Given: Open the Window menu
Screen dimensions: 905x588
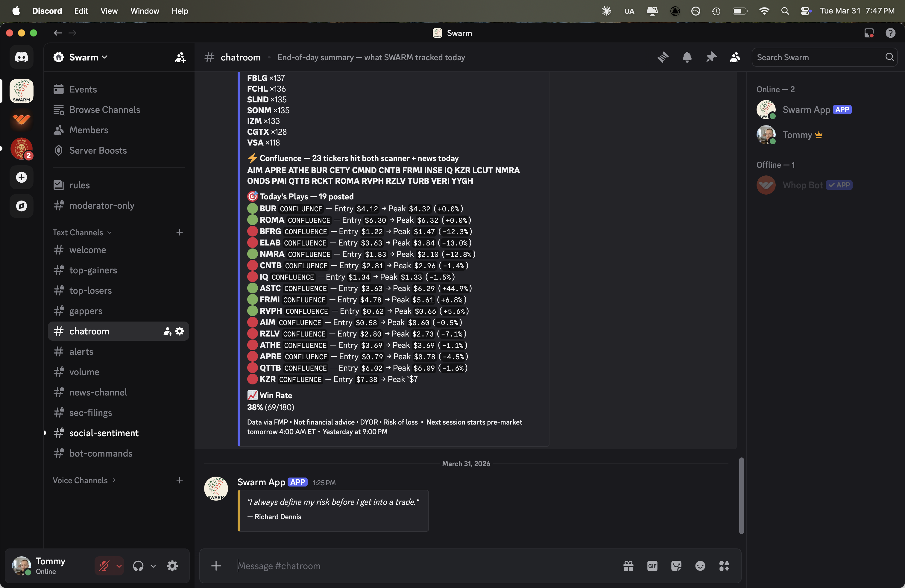Looking at the screenshot, I should point(145,11).
